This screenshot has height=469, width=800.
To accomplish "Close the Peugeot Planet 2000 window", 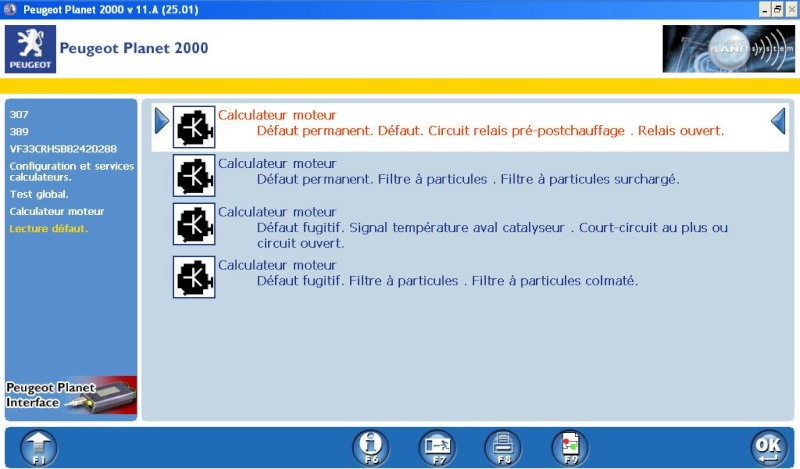I will 791,9.
